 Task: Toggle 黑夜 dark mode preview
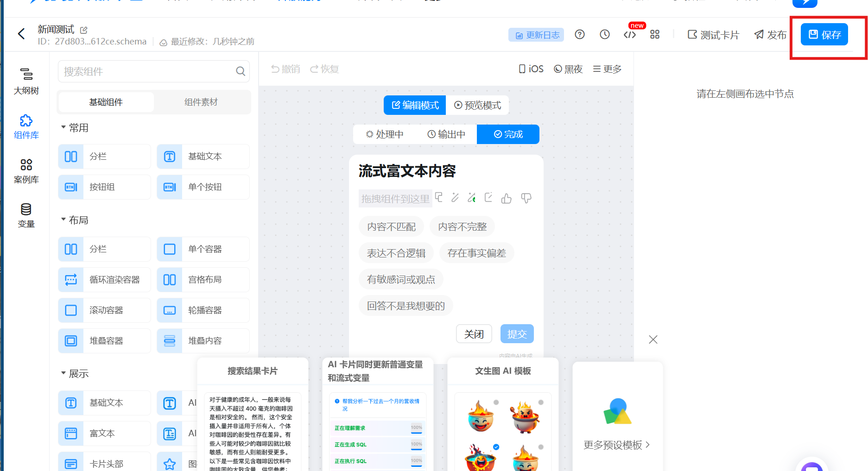tap(568, 69)
